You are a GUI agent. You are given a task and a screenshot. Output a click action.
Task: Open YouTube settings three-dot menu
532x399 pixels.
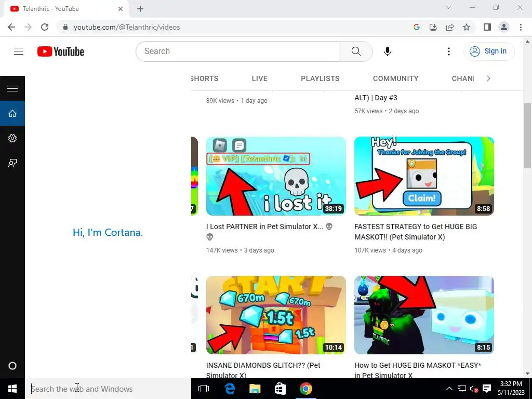point(448,51)
